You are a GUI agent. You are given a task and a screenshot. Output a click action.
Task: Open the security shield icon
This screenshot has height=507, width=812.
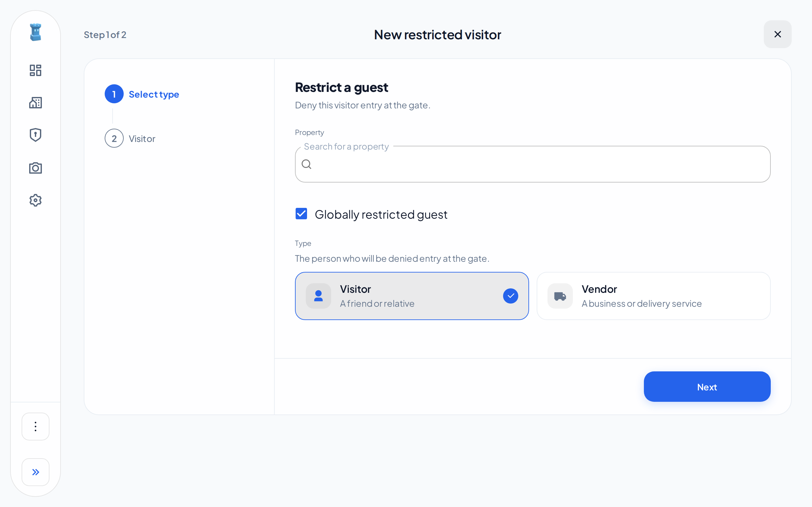[x=36, y=135]
